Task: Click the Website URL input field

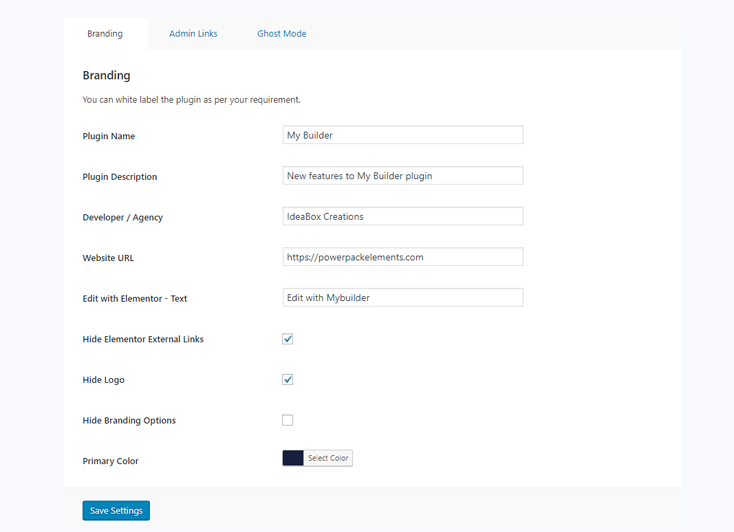Action: 403,257
